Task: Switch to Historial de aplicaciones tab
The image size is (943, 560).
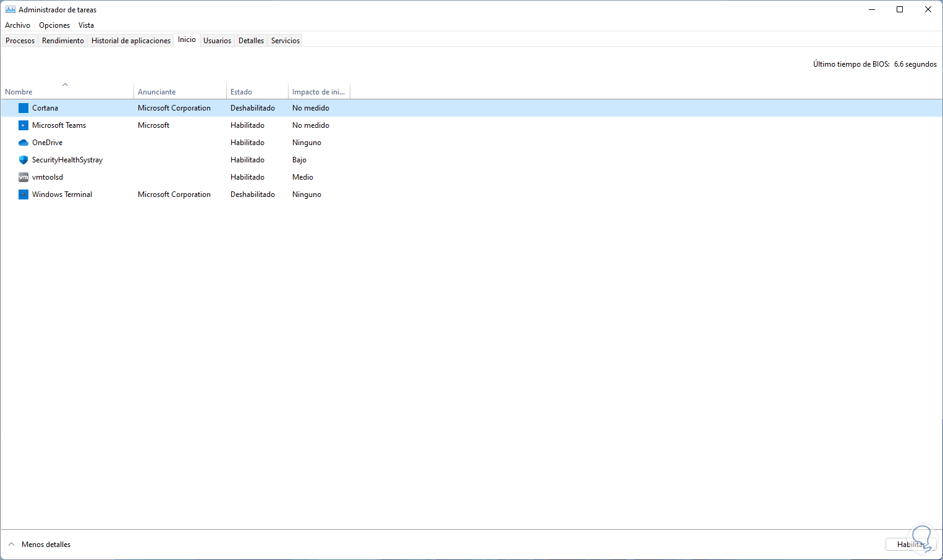Action: pyautogui.click(x=131, y=41)
